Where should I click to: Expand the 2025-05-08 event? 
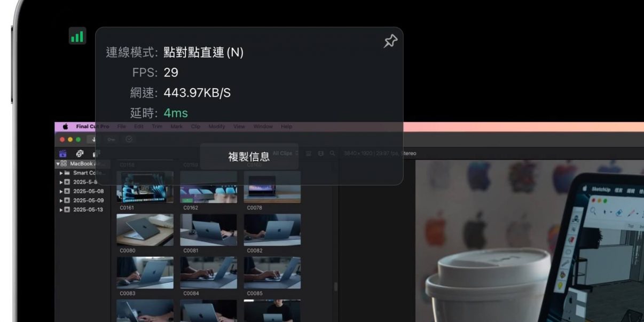[x=61, y=191]
